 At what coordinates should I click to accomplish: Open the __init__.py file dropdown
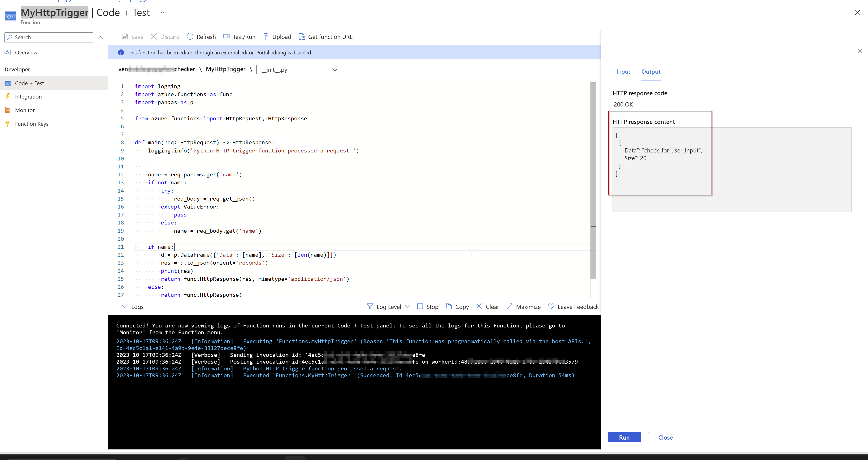(299, 70)
